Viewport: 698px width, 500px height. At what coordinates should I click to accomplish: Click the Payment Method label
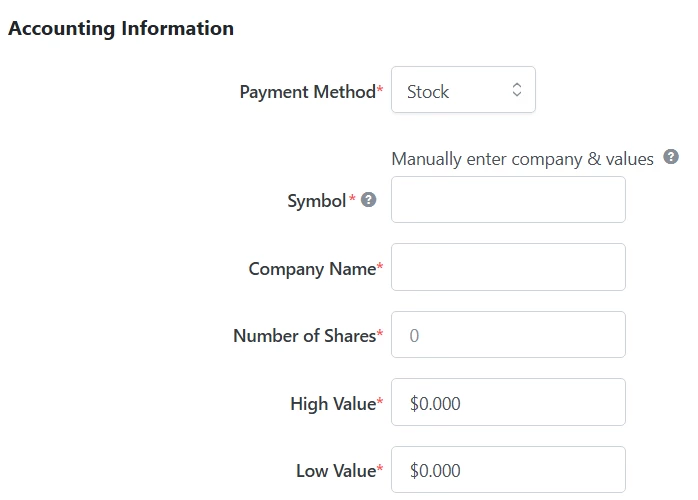[x=307, y=92]
